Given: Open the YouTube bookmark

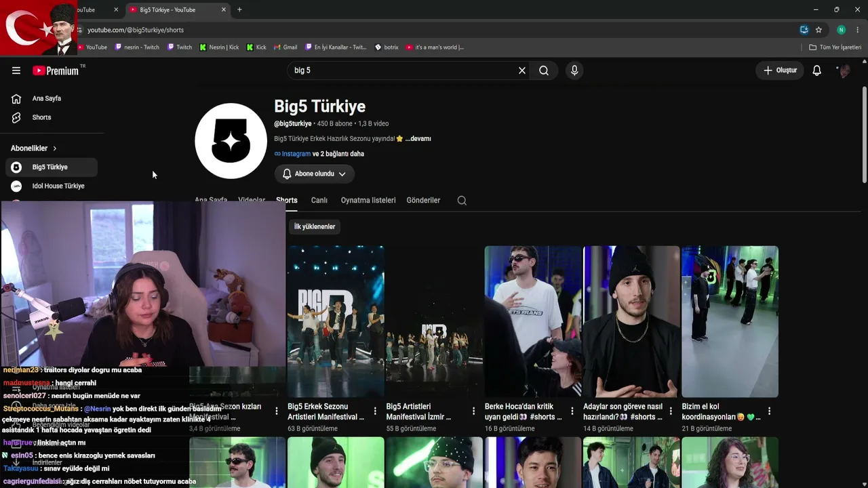Looking at the screenshot, I should pos(92,47).
